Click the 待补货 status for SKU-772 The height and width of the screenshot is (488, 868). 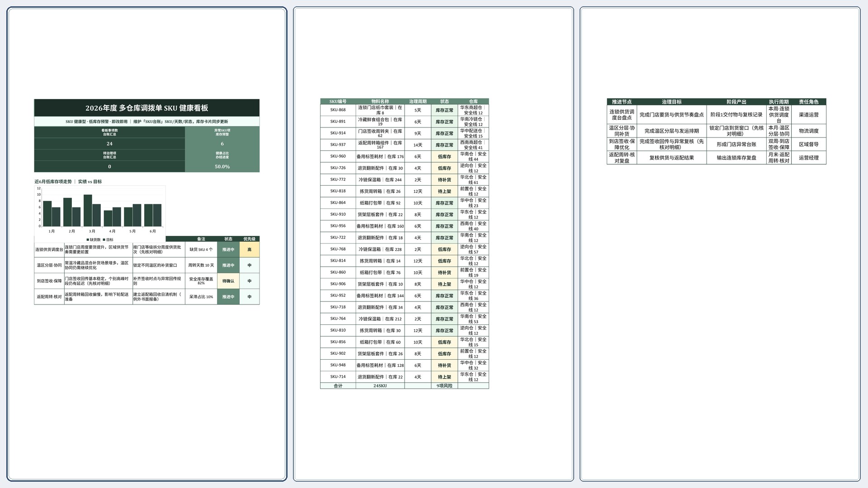pos(444,180)
